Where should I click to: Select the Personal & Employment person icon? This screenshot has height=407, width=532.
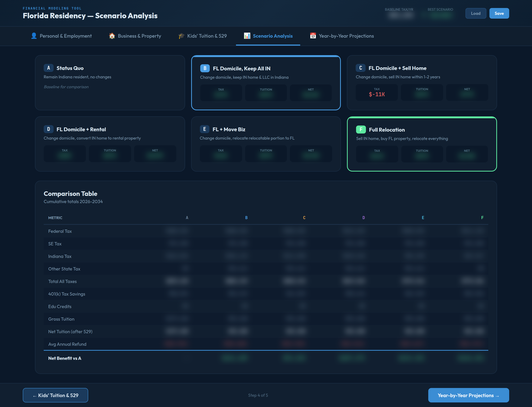pos(34,36)
